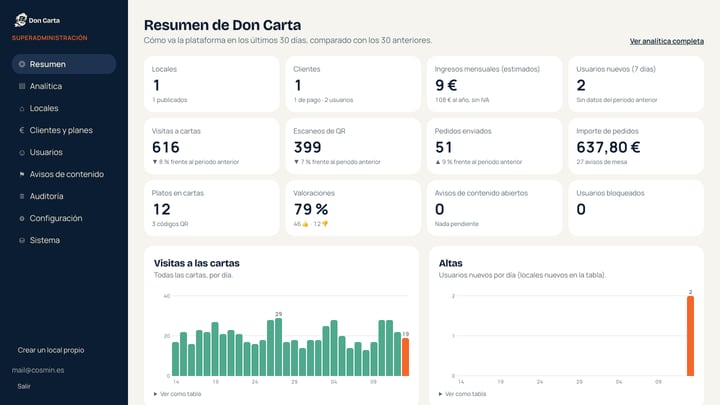Click the up arrow in Pedidos enviados trend
Viewport: 720px width, 405px height.
(438, 162)
